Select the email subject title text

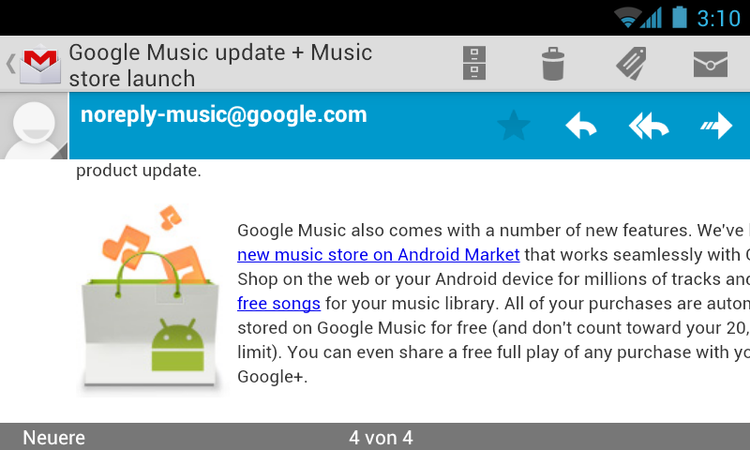pos(221,65)
